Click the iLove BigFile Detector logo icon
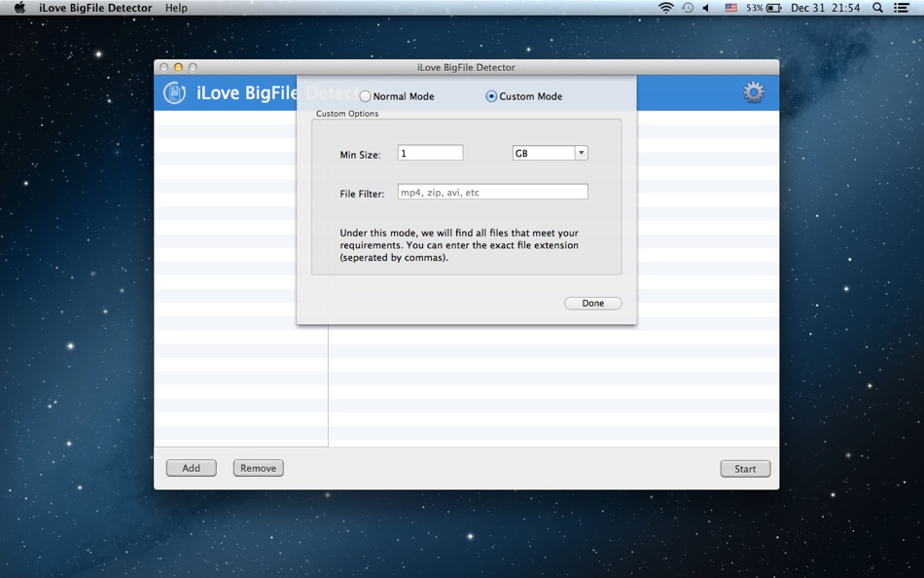This screenshot has width=924, height=578. [174, 92]
